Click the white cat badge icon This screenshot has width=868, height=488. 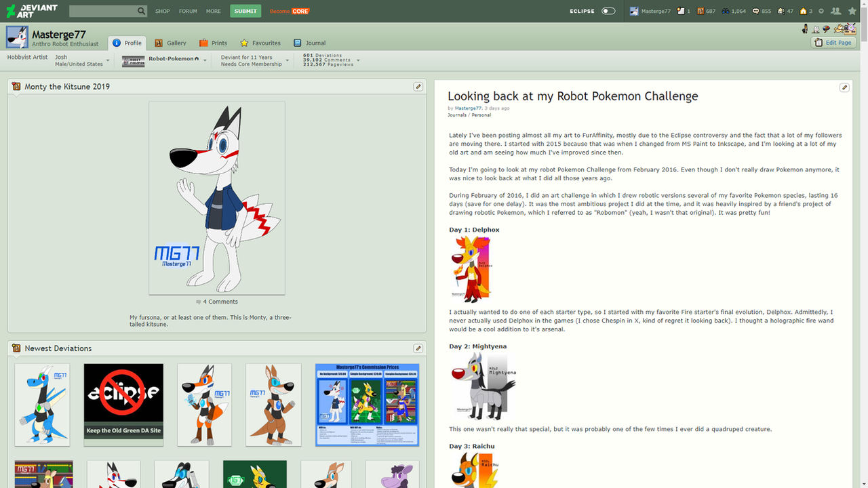(x=816, y=29)
